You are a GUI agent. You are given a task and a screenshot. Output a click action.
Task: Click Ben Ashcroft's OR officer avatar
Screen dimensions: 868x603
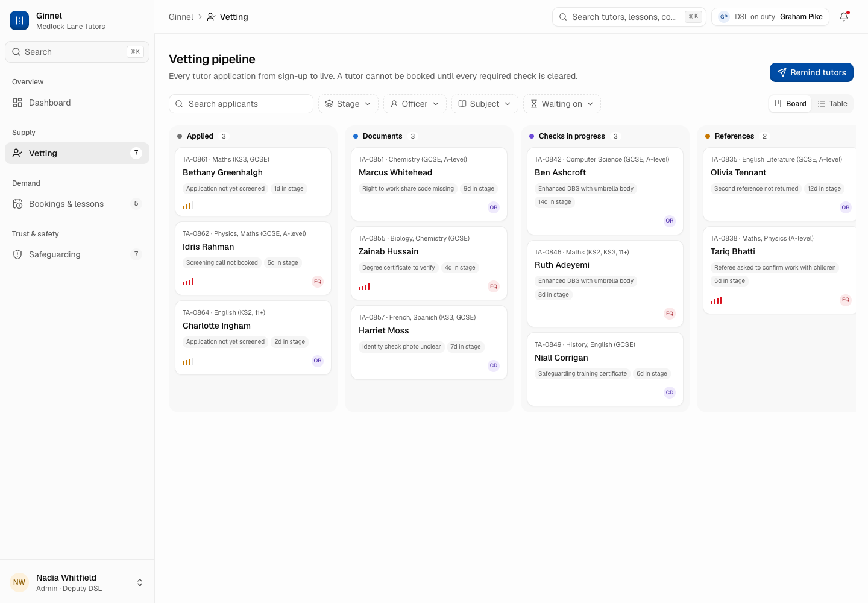670,221
